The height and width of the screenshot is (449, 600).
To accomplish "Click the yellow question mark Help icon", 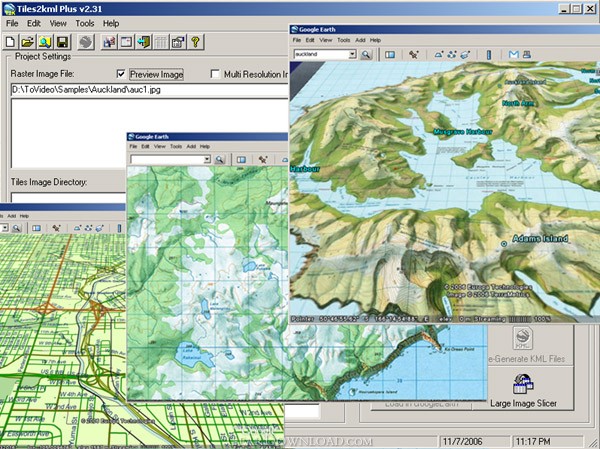I will coord(196,42).
